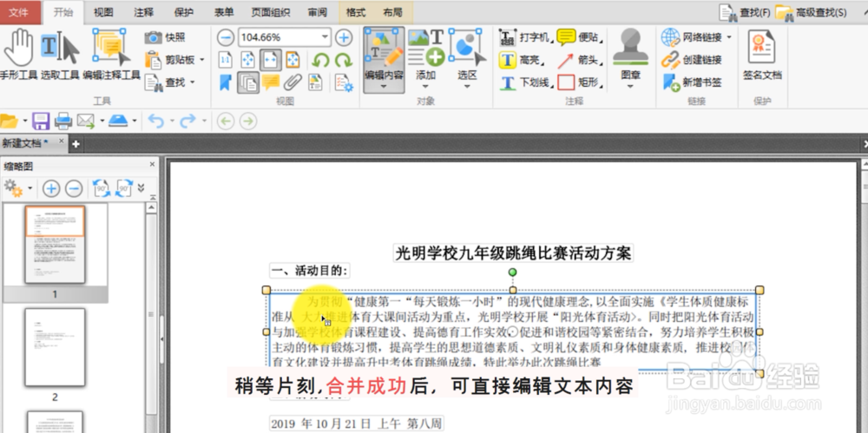Set view to actual size 1:1
This screenshot has width=868, height=433.
[226, 60]
